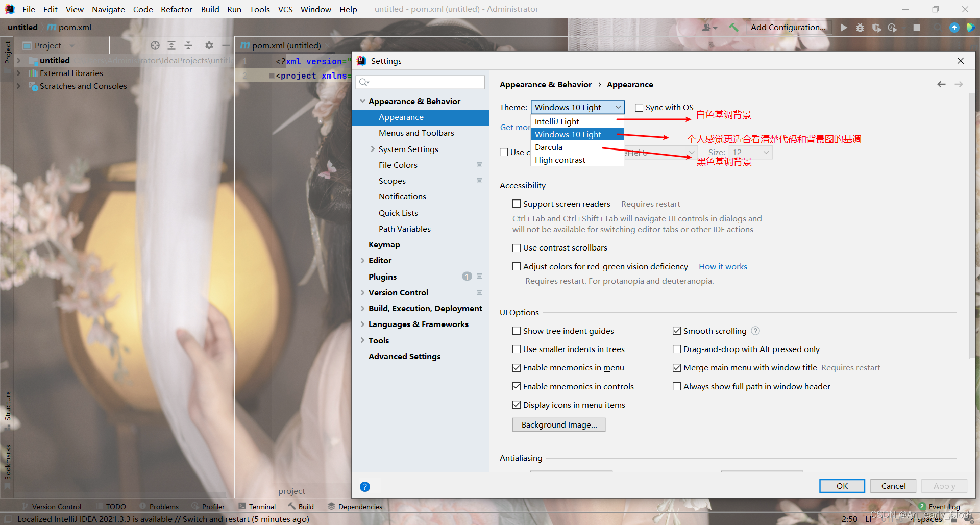
Task: Click the Build Project hammer icon
Action: click(733, 28)
